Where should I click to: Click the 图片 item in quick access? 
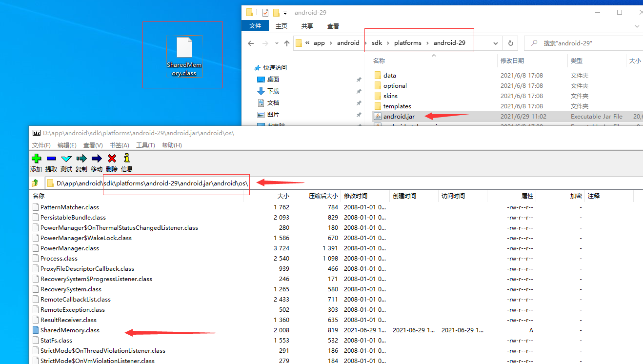tap(273, 114)
